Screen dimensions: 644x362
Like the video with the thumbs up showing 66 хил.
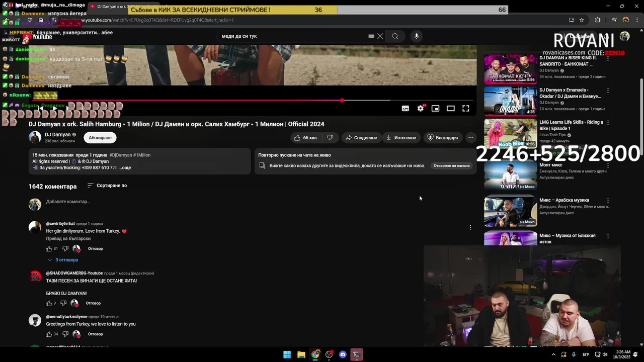coord(306,138)
